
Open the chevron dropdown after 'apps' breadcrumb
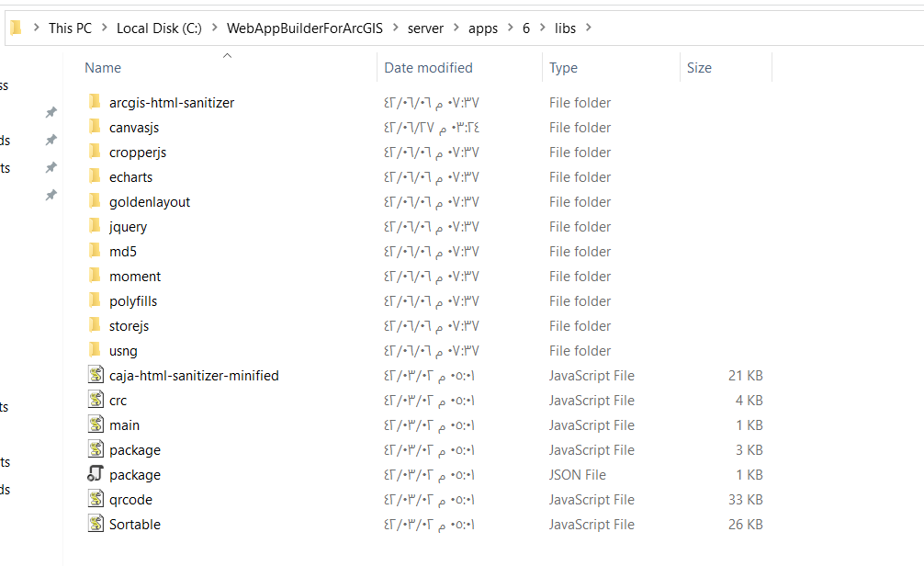tap(510, 28)
